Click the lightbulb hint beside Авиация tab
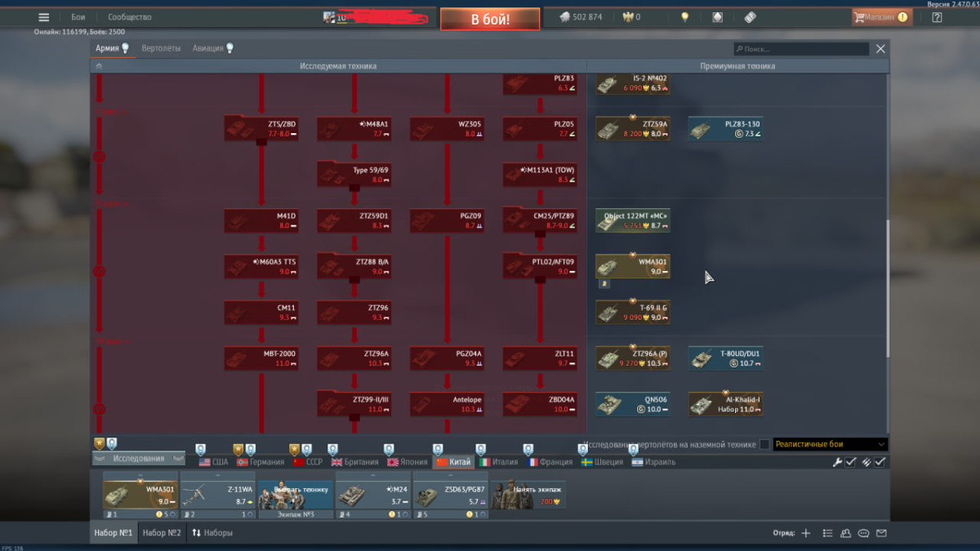980x551 pixels. click(x=230, y=48)
